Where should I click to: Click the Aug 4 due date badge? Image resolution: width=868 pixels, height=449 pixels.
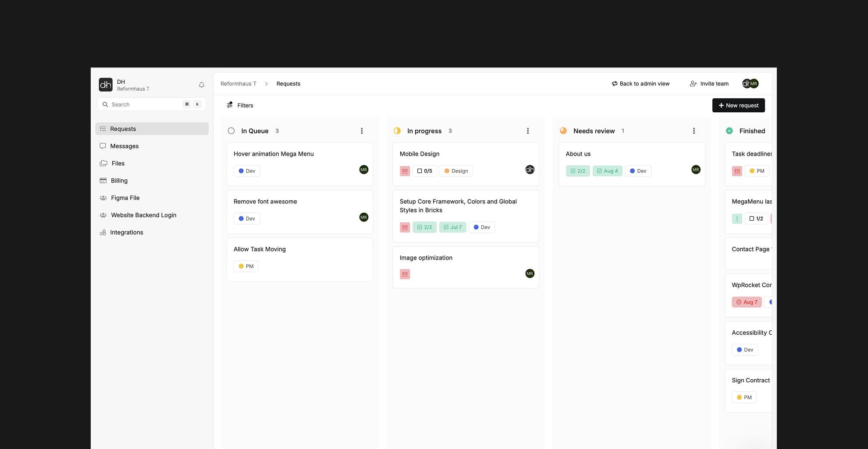(x=607, y=171)
